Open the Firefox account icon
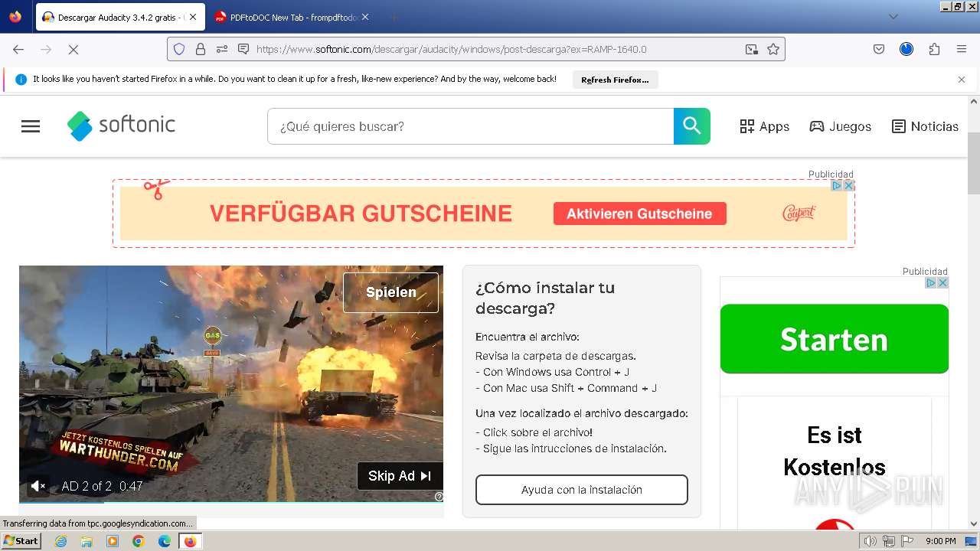Viewport: 980px width, 551px height. [x=906, y=49]
